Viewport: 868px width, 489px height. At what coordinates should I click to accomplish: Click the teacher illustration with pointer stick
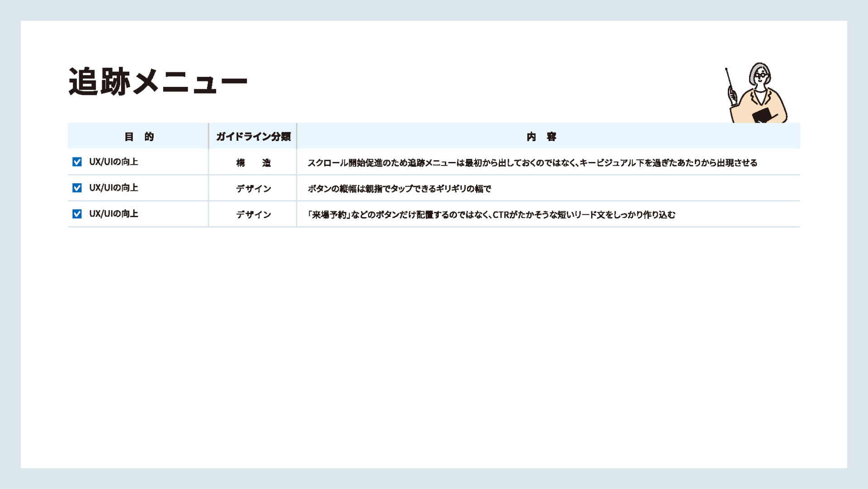[x=756, y=93]
